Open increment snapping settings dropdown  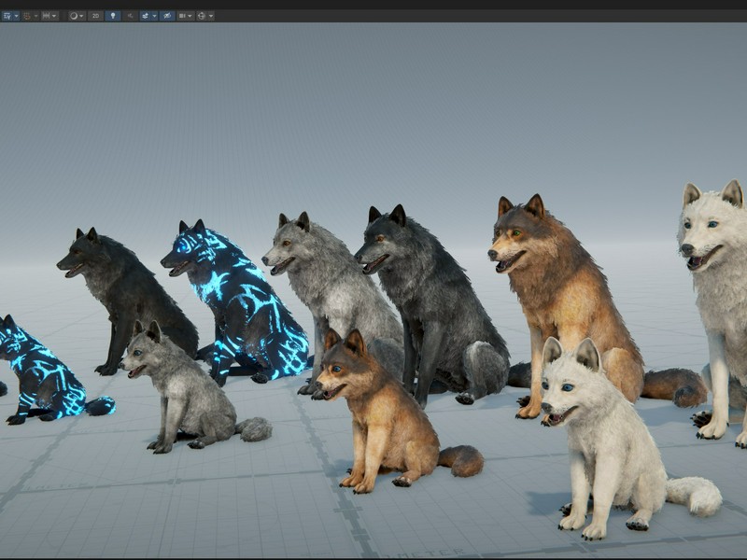pyautogui.click(x=55, y=16)
